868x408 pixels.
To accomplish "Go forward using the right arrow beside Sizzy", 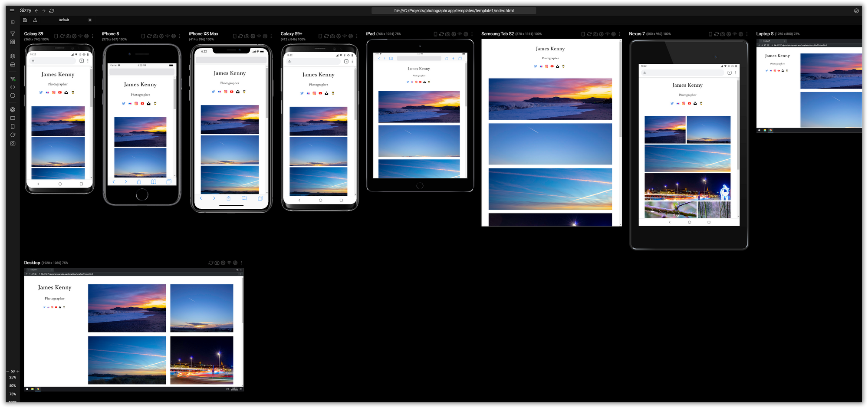I will pyautogui.click(x=44, y=11).
